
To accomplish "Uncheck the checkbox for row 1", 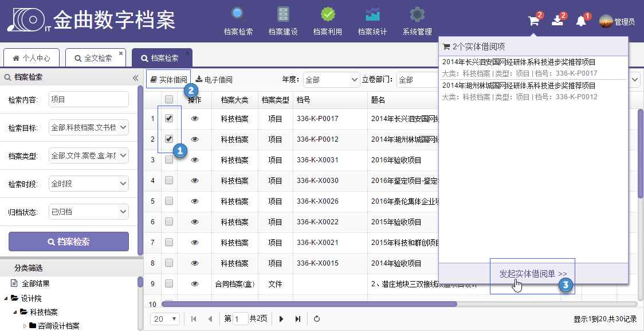I will (169, 119).
